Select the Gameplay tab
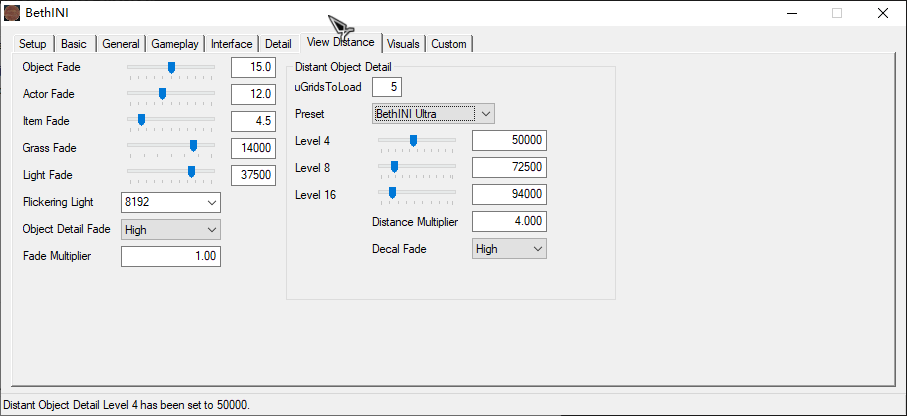The width and height of the screenshot is (907, 416). coord(175,44)
